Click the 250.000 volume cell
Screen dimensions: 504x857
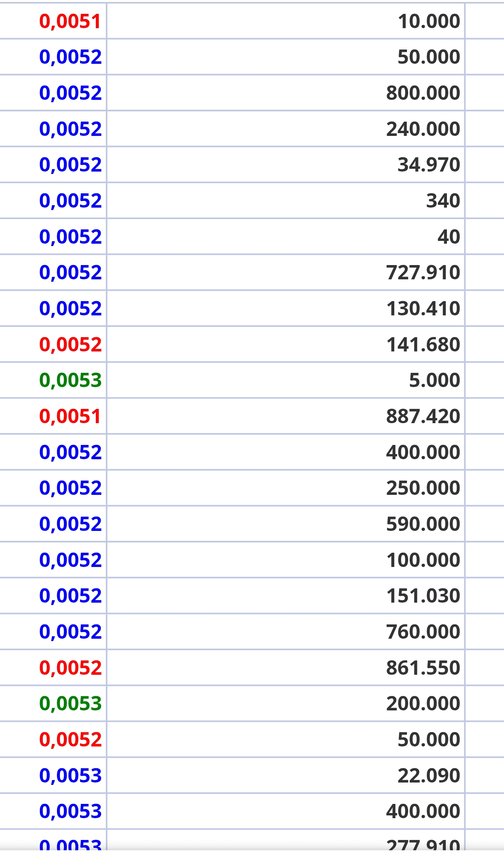click(423, 488)
